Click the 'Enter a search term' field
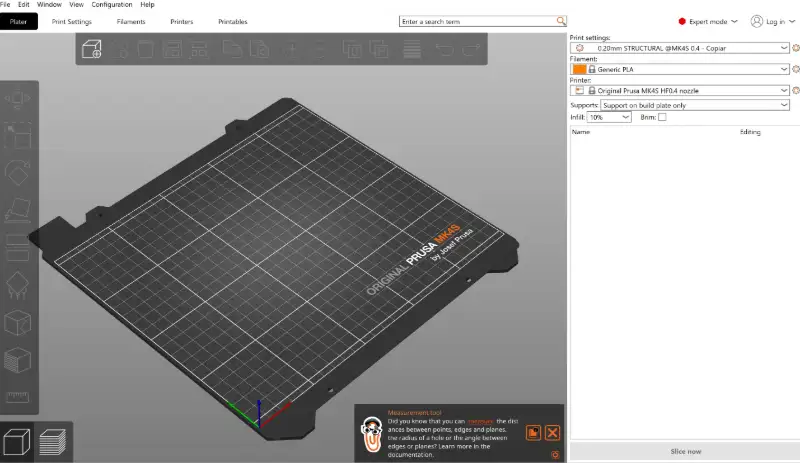 tap(478, 21)
